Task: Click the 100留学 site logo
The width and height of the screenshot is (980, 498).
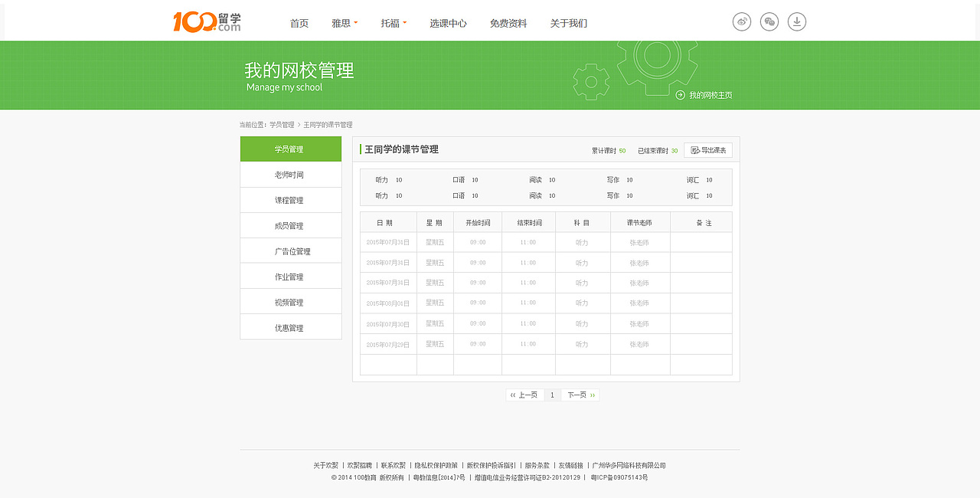Action: [207, 22]
